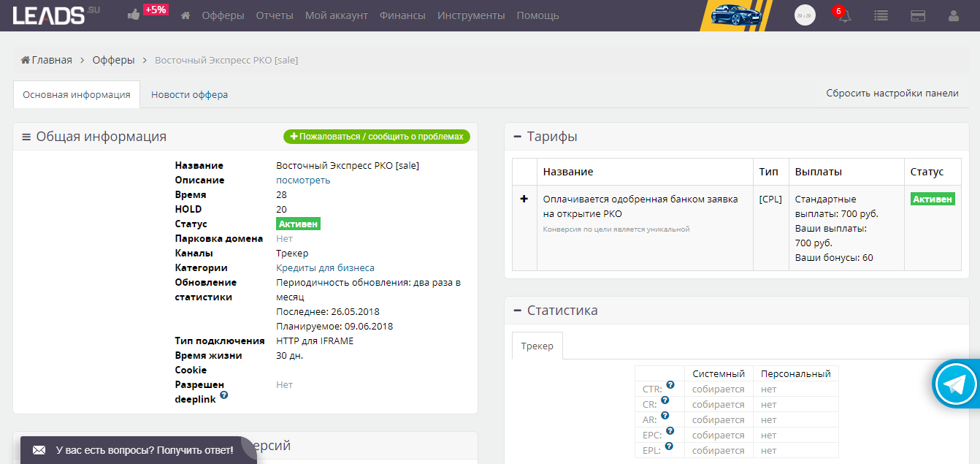Click Сбросить настройки панели
The height and width of the screenshot is (464, 980).
point(892,93)
